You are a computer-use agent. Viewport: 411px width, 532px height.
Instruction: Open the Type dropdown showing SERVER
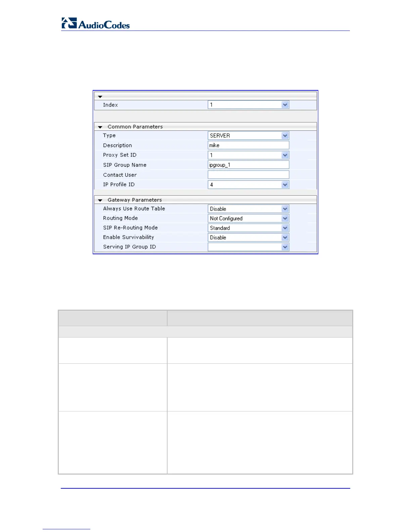click(x=248, y=136)
